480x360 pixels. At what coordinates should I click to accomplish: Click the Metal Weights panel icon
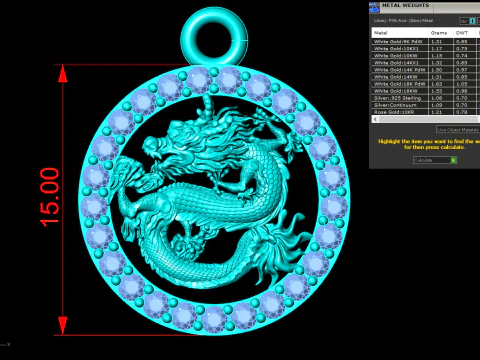pyautogui.click(x=374, y=8)
